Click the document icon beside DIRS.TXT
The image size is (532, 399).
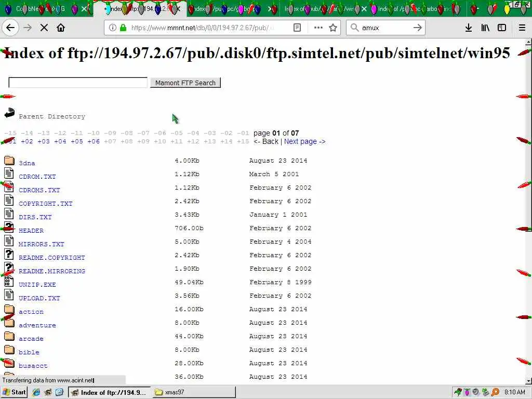tap(9, 214)
